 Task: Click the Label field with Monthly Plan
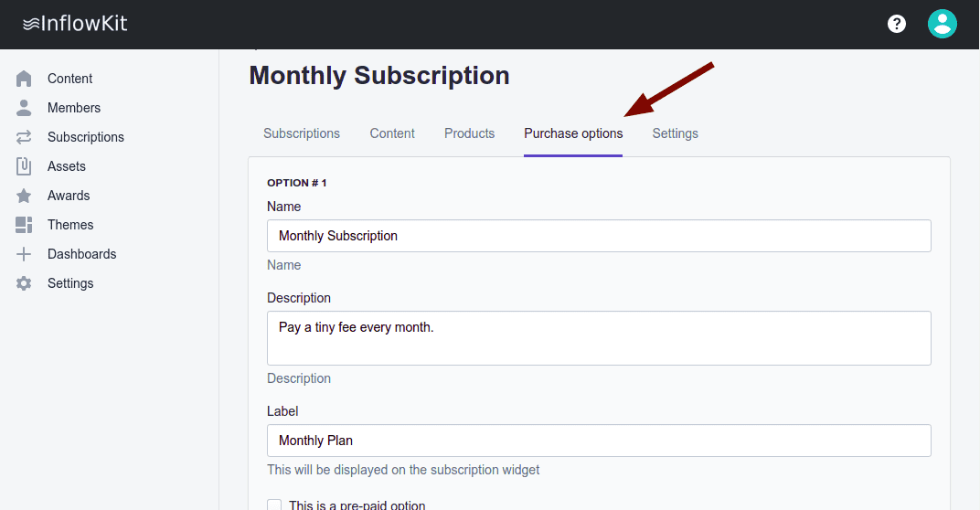tap(599, 441)
